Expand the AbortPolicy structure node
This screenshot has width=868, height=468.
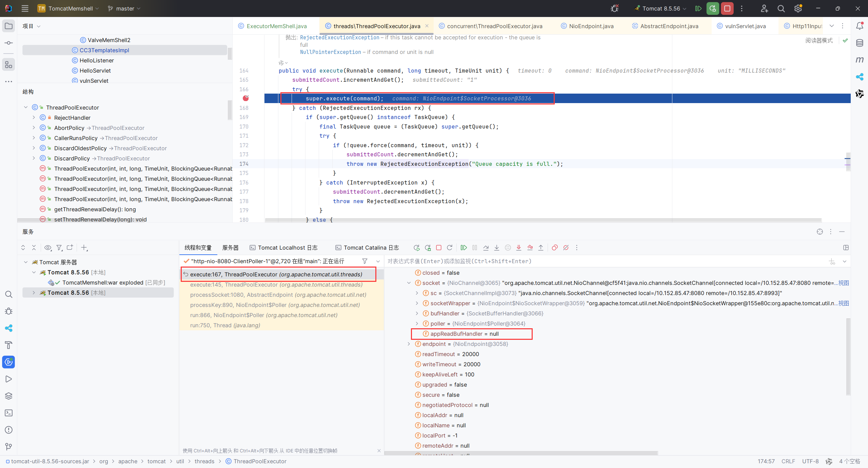34,128
